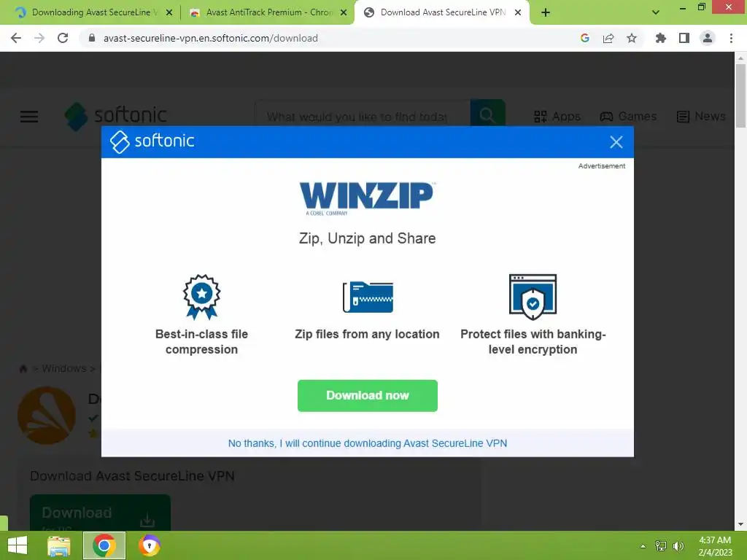Show hidden system tray icons
747x560 pixels.
643,546
